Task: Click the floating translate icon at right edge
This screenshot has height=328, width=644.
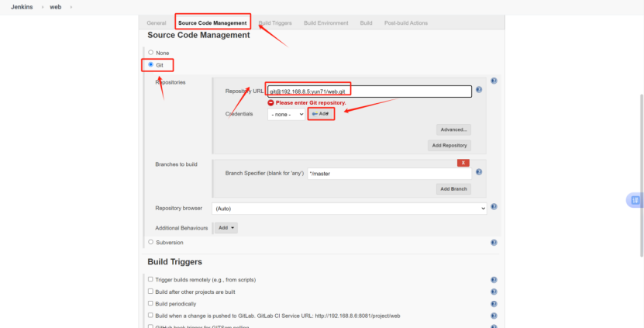Action: (635, 200)
